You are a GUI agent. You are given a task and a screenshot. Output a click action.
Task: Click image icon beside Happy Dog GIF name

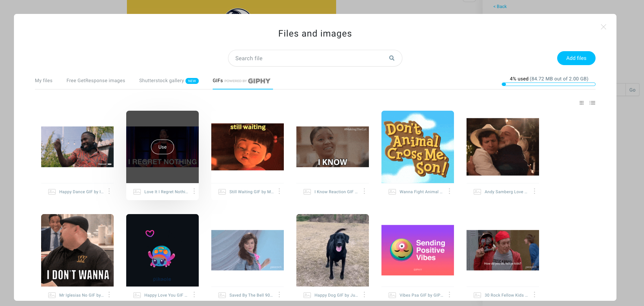point(307,295)
